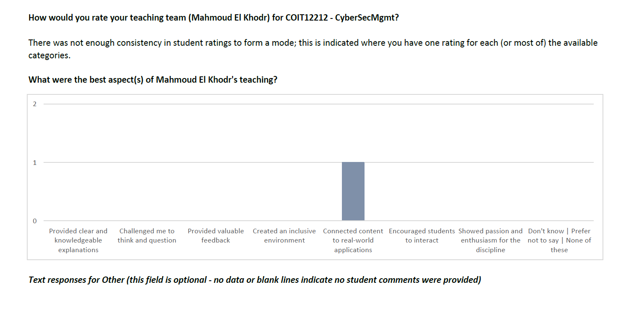Select the 'Encouraged students to interact' label
Image resolution: width=644 pixels, height=321 pixels.
(x=422, y=236)
